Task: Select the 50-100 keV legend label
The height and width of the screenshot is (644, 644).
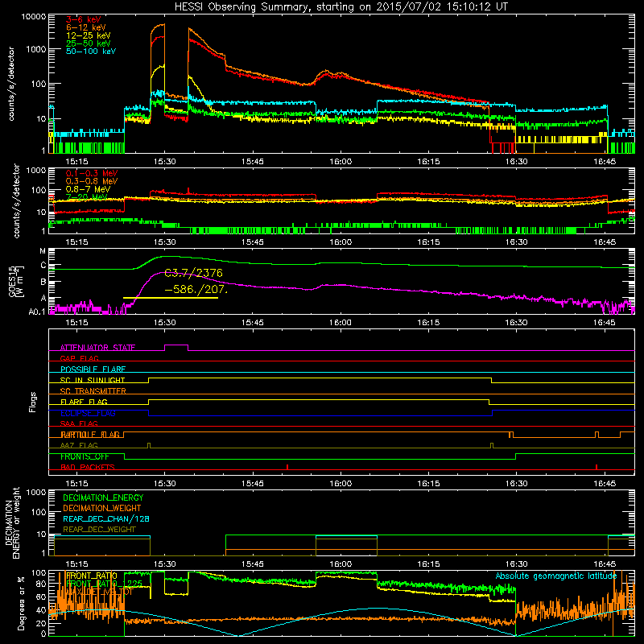Action: 91,52
